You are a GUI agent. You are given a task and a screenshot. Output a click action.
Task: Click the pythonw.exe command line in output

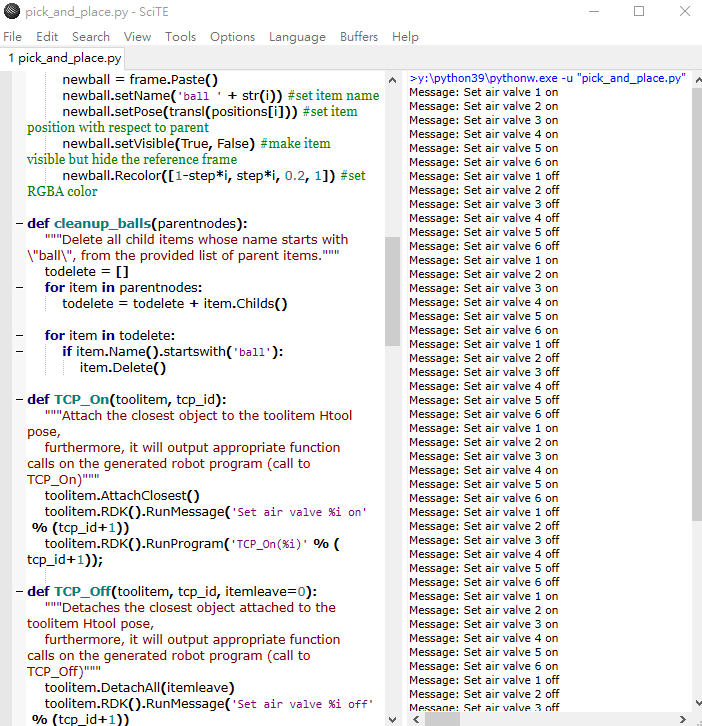[547, 78]
